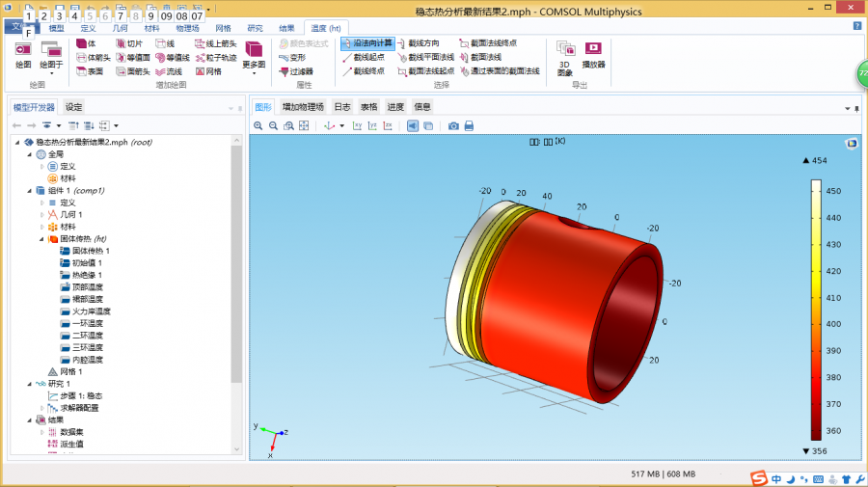Select 内腔温度 tree node
The height and width of the screenshot is (487, 868).
81,360
